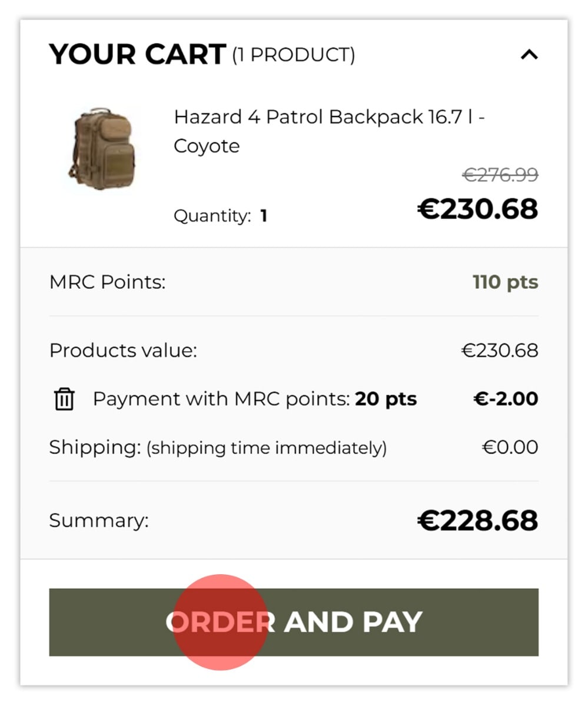Screen dimensions: 588x706
Task: Click the €0.00 shipping cost
Action: [510, 448]
